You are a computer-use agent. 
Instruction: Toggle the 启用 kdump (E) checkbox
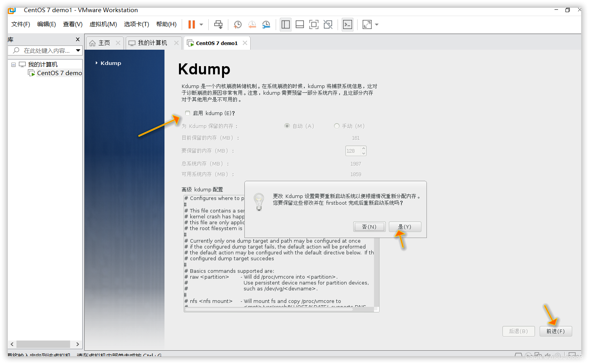[188, 113]
